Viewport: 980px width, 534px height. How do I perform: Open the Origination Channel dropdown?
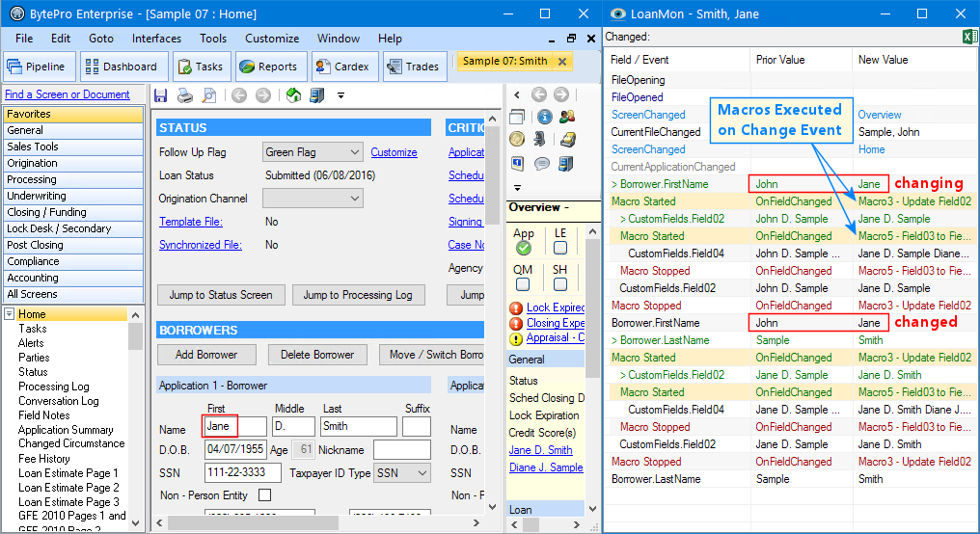(x=313, y=199)
